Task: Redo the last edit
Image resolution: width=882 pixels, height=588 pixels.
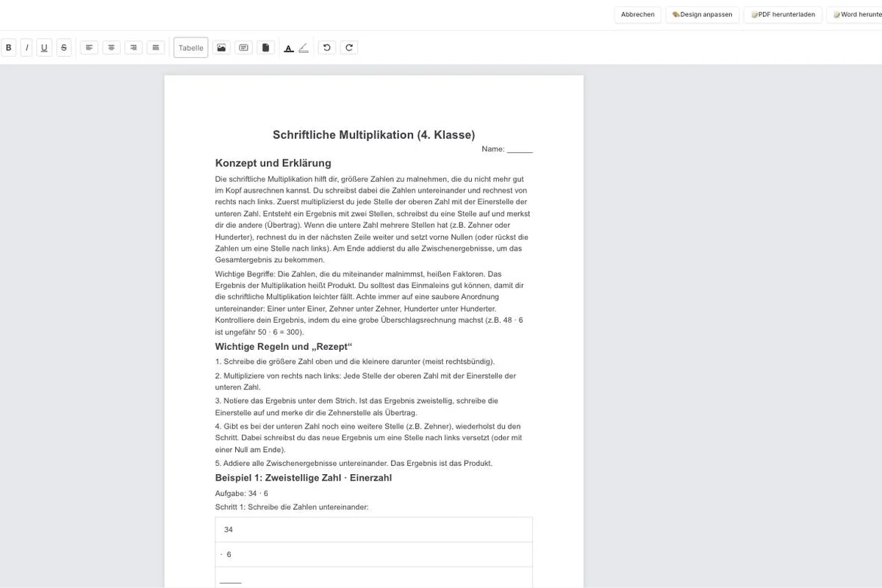Action: point(349,48)
